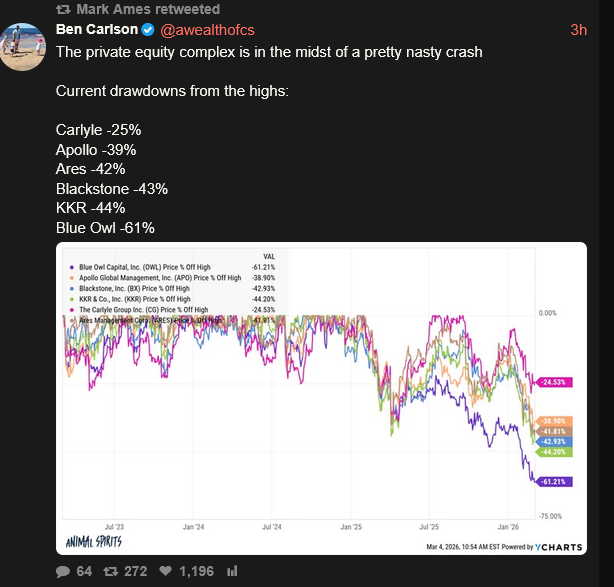This screenshot has width=614, height=587.
Task: Click the retweet icon below the chart
Action: pyautogui.click(x=112, y=572)
